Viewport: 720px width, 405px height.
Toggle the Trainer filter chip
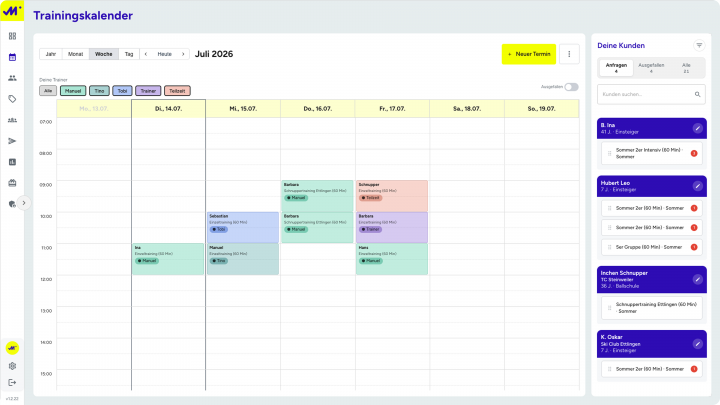148,91
